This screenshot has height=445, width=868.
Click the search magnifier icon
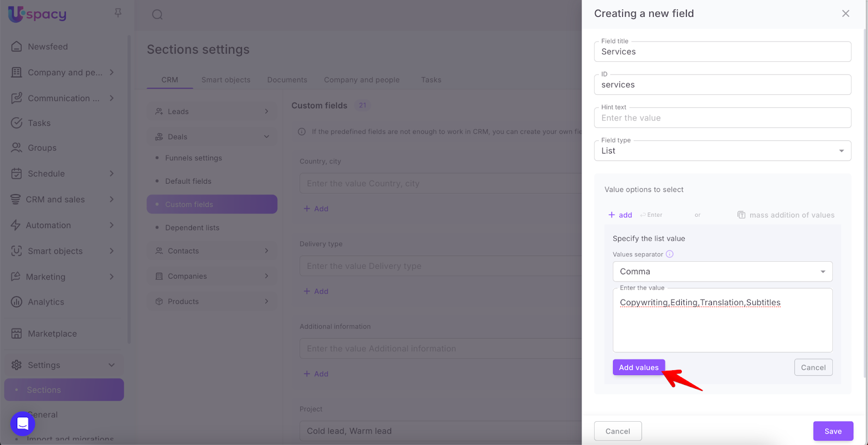157,15
